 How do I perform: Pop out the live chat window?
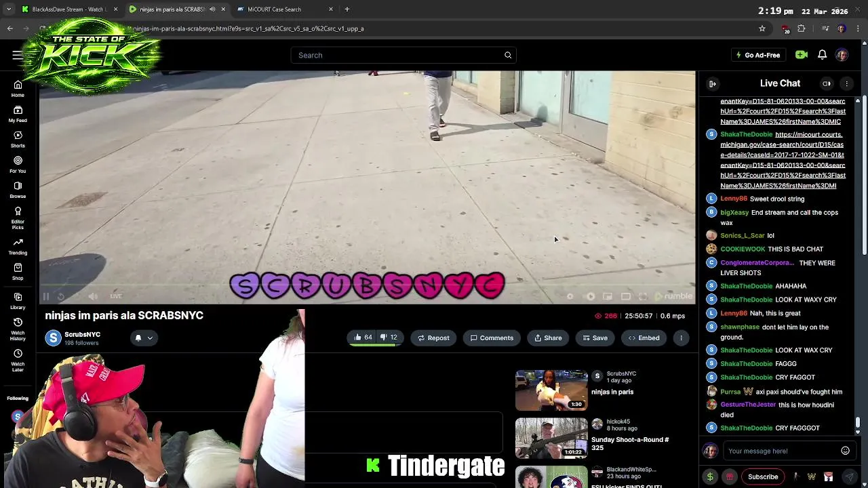click(827, 83)
